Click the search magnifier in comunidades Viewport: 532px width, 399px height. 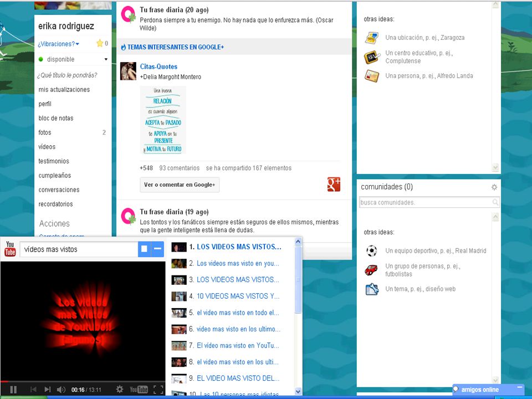[x=495, y=202]
